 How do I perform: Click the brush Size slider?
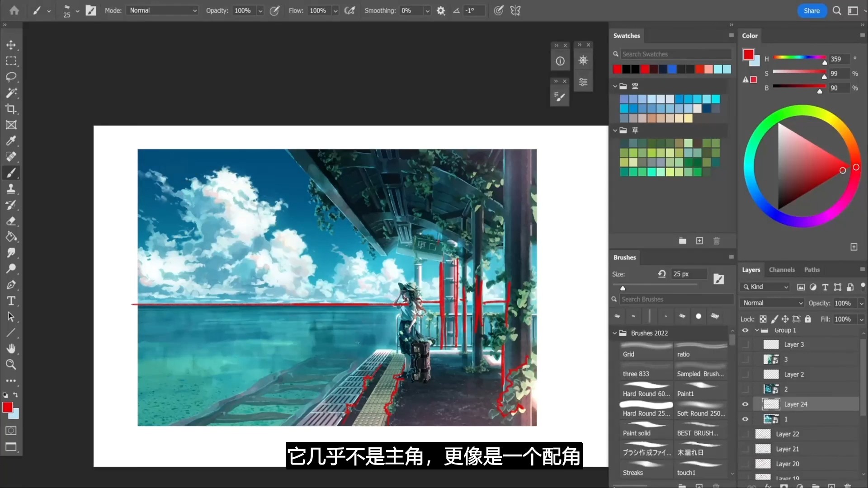[x=655, y=286]
